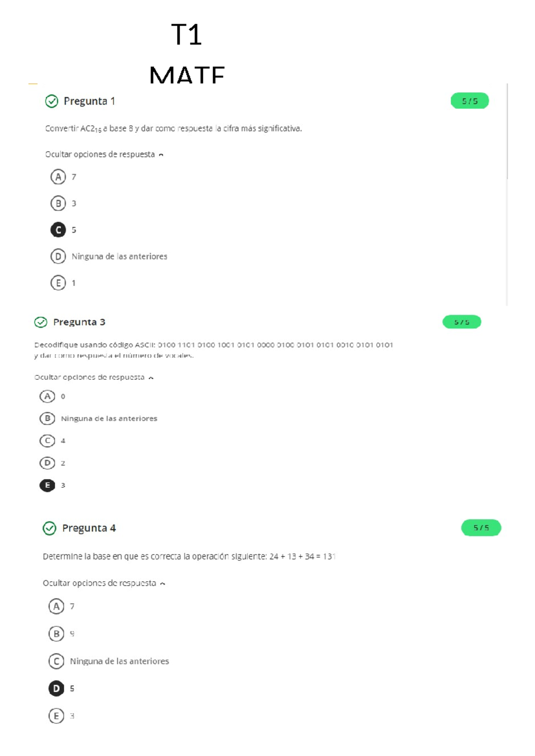Select option C with value 4 in Pregunta 3

[46, 441]
